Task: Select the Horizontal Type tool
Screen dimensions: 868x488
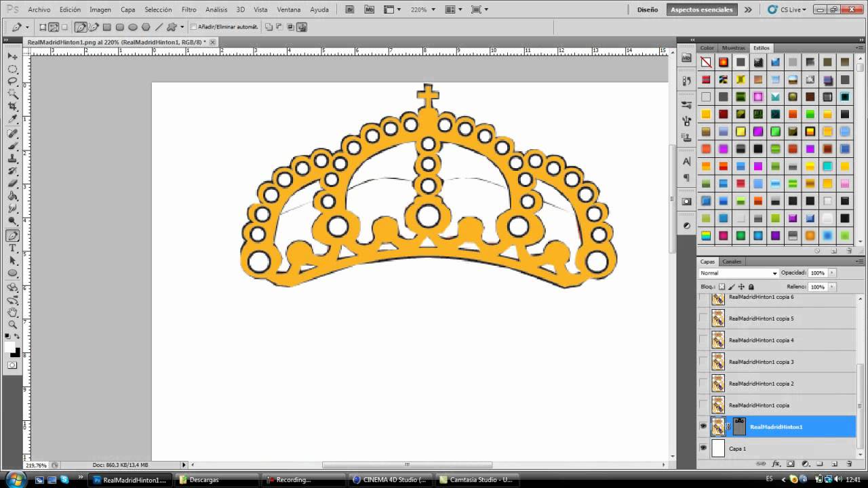Action: coord(12,248)
